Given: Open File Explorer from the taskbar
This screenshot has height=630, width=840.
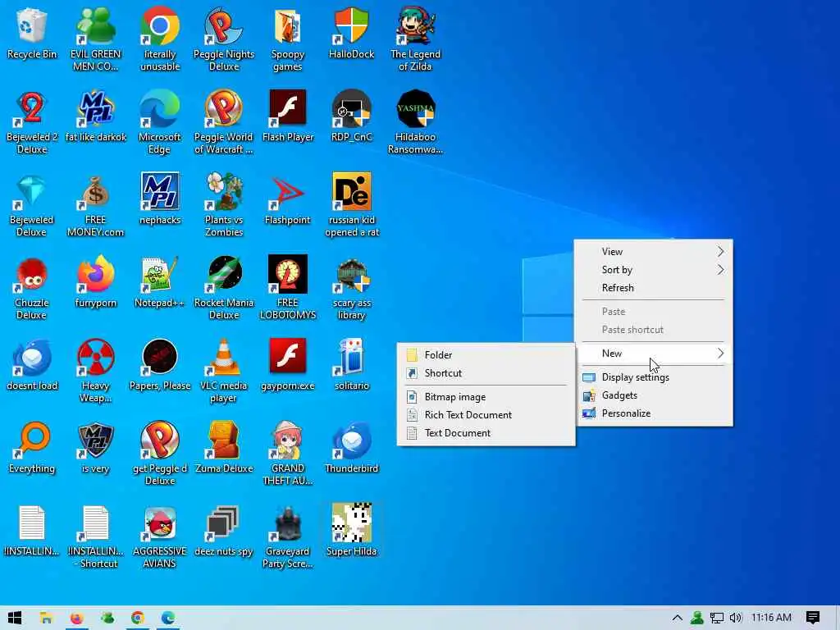Looking at the screenshot, I should pos(46,618).
